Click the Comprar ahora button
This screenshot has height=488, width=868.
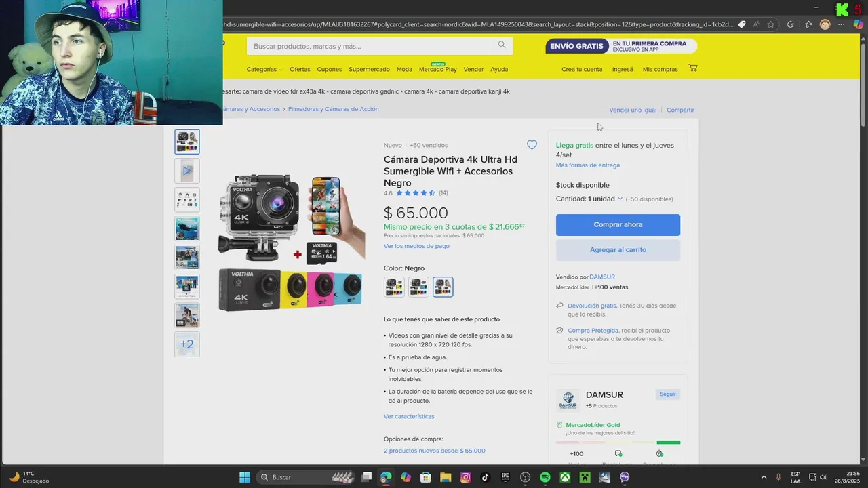[618, 225]
